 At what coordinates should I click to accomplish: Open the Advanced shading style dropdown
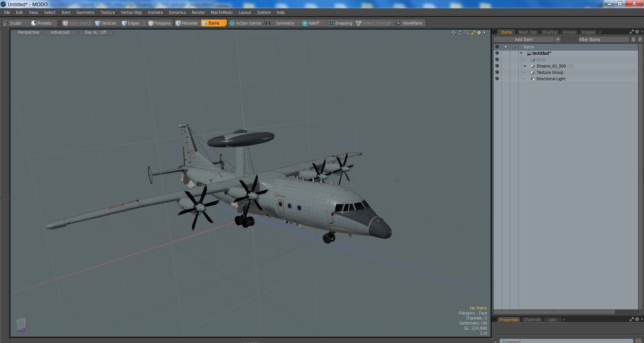pos(60,32)
